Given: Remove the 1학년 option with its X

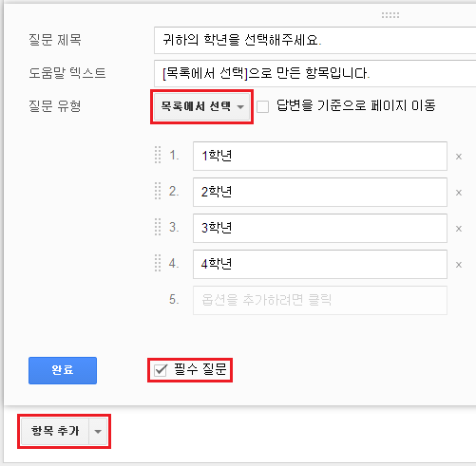Looking at the screenshot, I should 458,157.
